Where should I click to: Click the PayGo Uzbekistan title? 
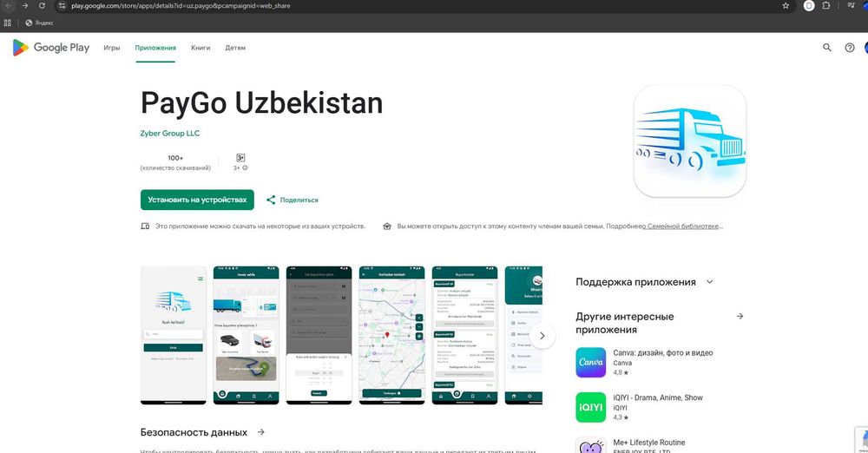pos(261,103)
